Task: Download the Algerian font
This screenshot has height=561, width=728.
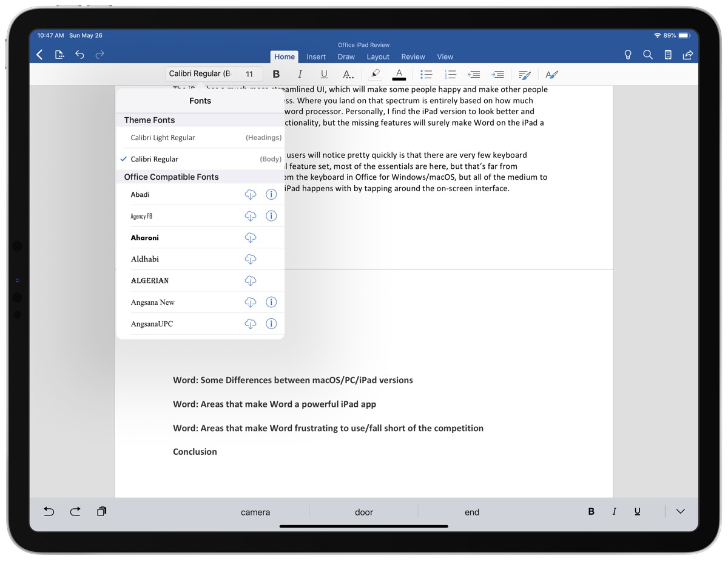Action: [x=250, y=281]
